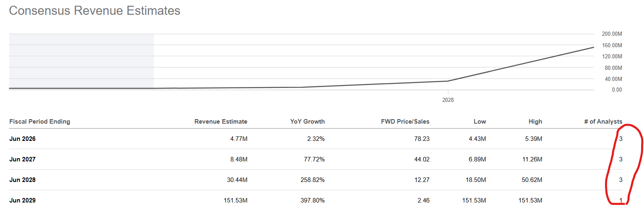Click the 2028 marker on chart axis
This screenshot has width=644, height=214.
(x=448, y=100)
